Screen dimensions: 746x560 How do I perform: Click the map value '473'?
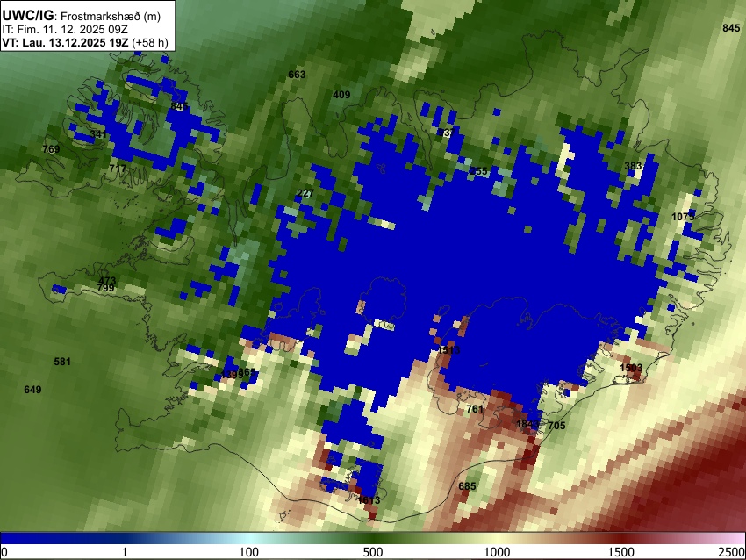coord(107,281)
